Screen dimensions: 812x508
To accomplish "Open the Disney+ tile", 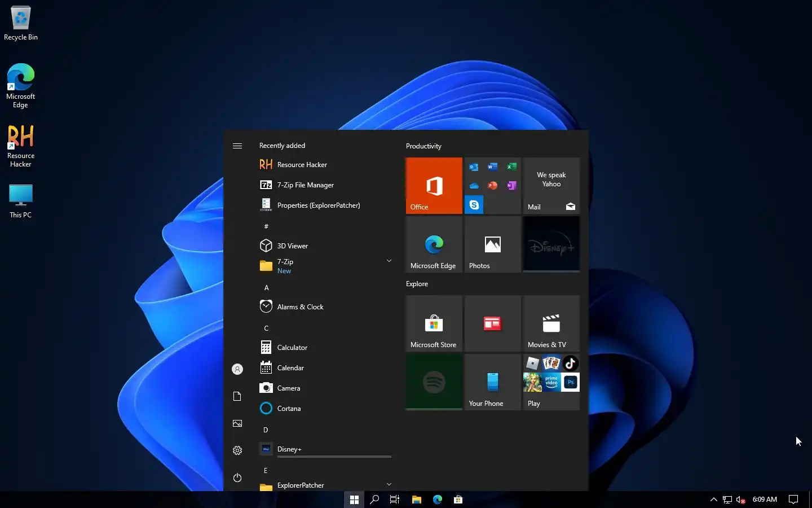I will 551,244.
